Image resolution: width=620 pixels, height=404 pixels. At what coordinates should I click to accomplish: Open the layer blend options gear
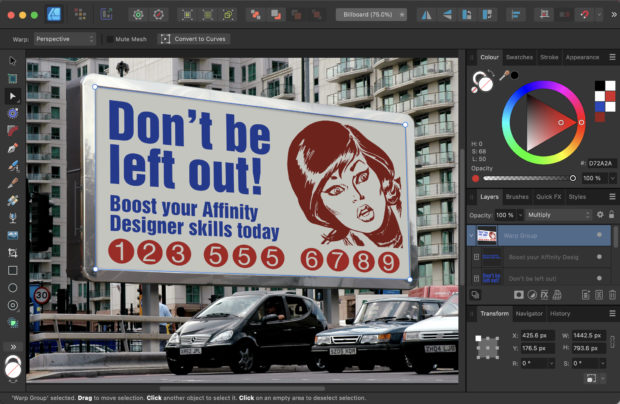pyautogui.click(x=600, y=215)
